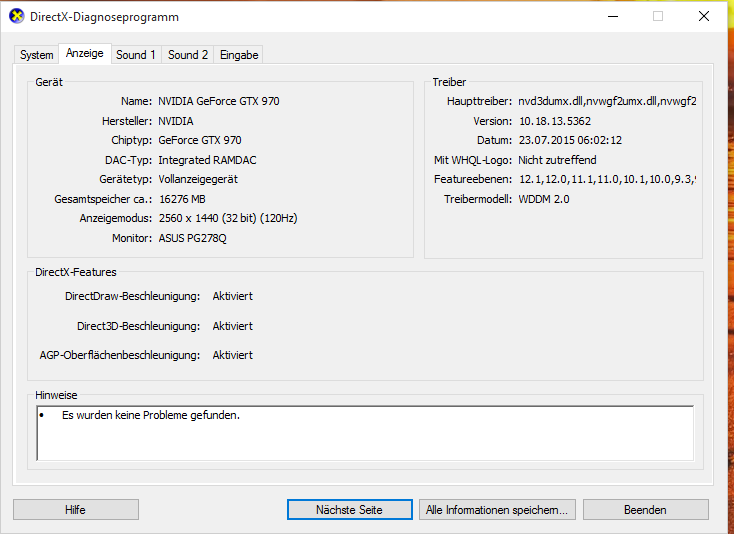
Task: Click Beenden to exit
Action: coord(645,510)
